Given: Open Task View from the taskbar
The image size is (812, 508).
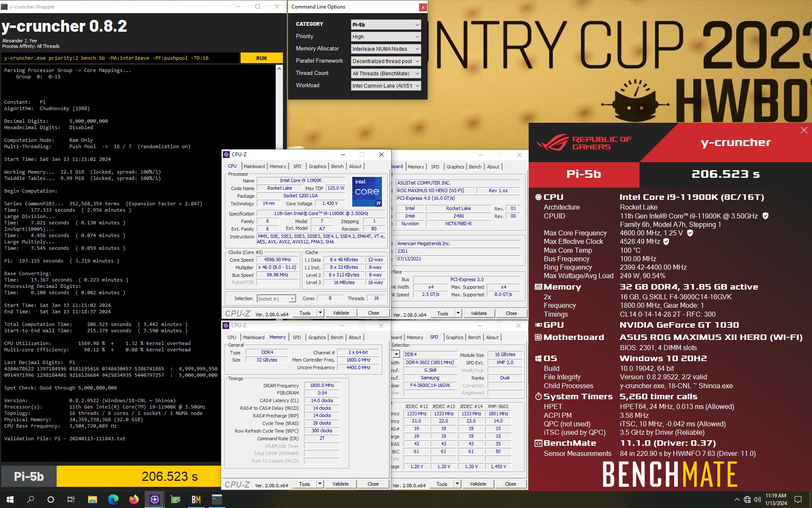Looking at the screenshot, I should (71, 500).
